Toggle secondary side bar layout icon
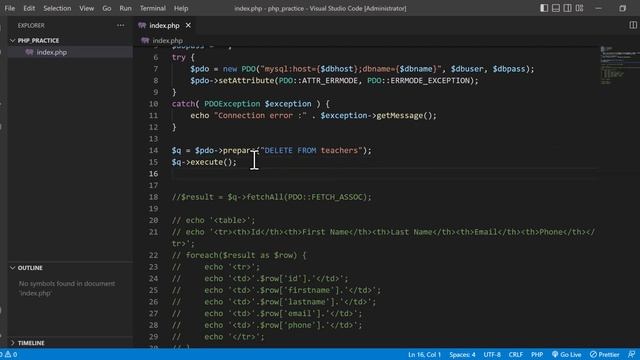640x360 pixels. point(567,8)
